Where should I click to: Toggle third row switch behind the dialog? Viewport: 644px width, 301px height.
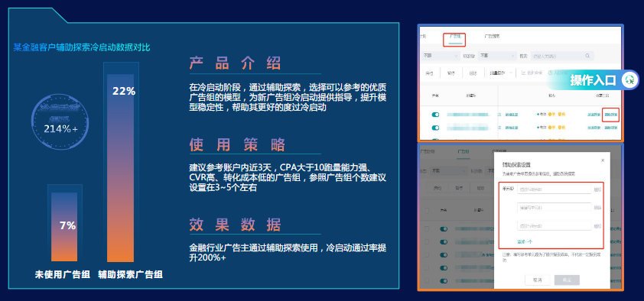click(444, 254)
